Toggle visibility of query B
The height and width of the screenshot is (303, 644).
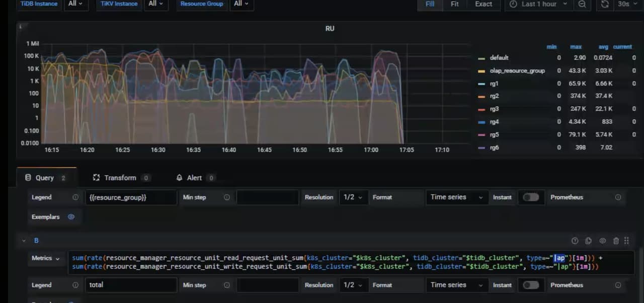tap(602, 241)
